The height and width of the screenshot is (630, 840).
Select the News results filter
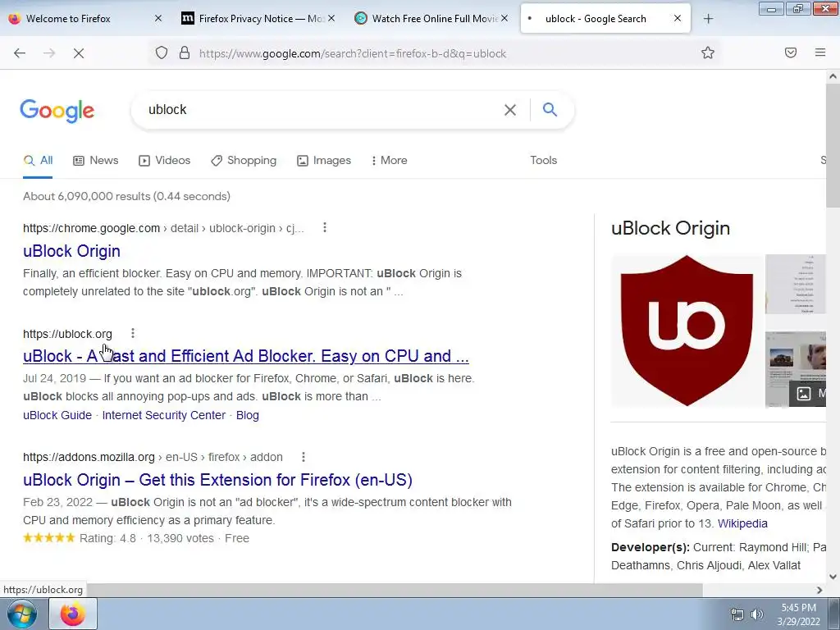pyautogui.click(x=96, y=160)
